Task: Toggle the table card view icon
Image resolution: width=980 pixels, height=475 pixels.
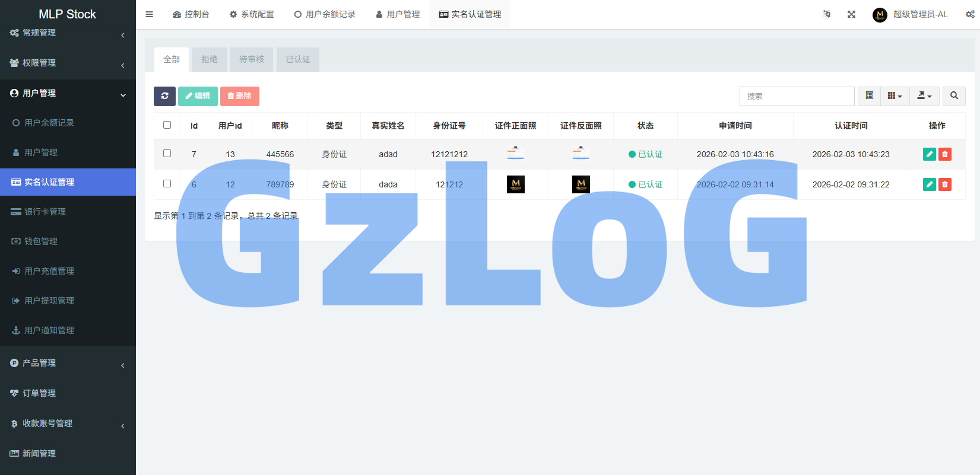Action: point(869,96)
